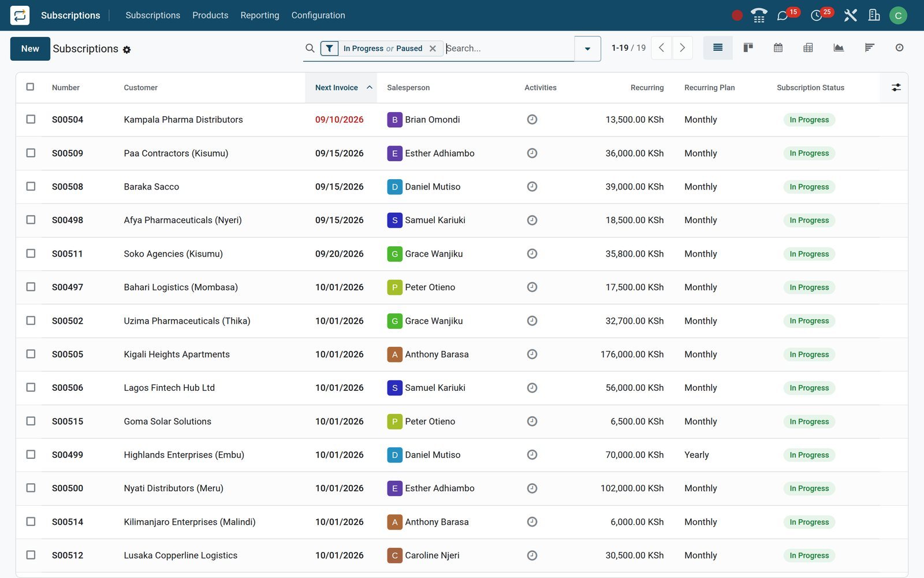Open the filter funnel icon in search
Viewport: 924px width, 578px height.
(x=329, y=49)
